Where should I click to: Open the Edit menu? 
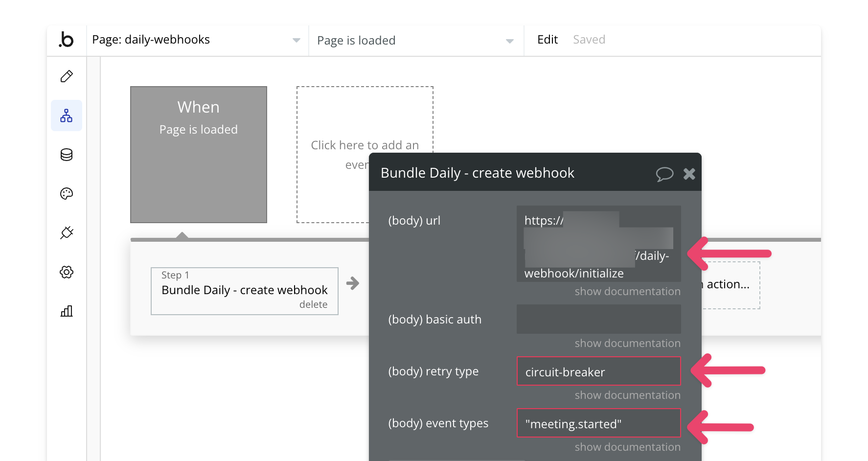tap(548, 40)
